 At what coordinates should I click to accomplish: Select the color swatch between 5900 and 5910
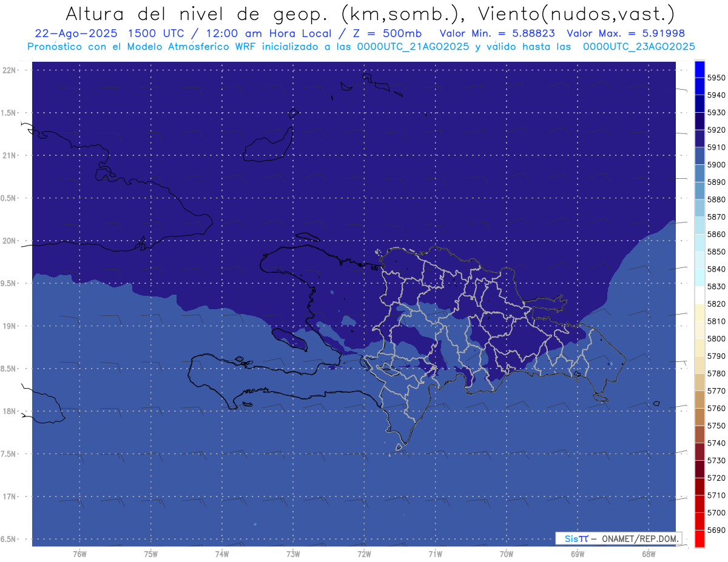click(x=699, y=156)
